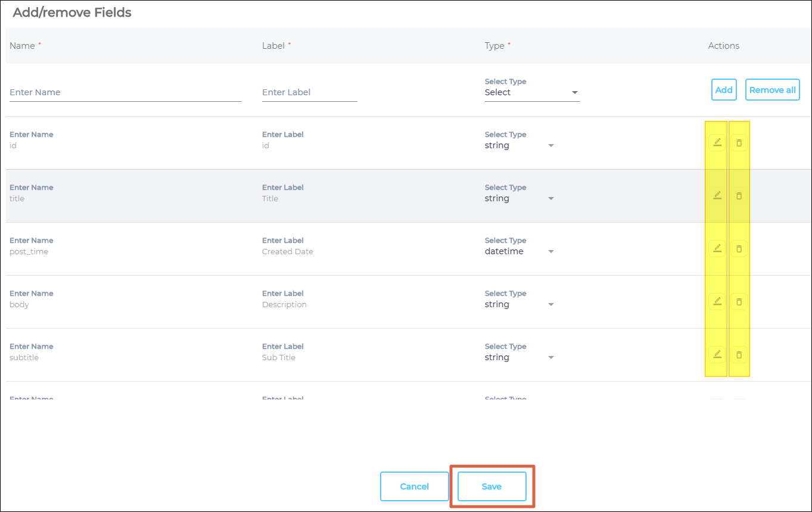Delete the body field row

739,302
